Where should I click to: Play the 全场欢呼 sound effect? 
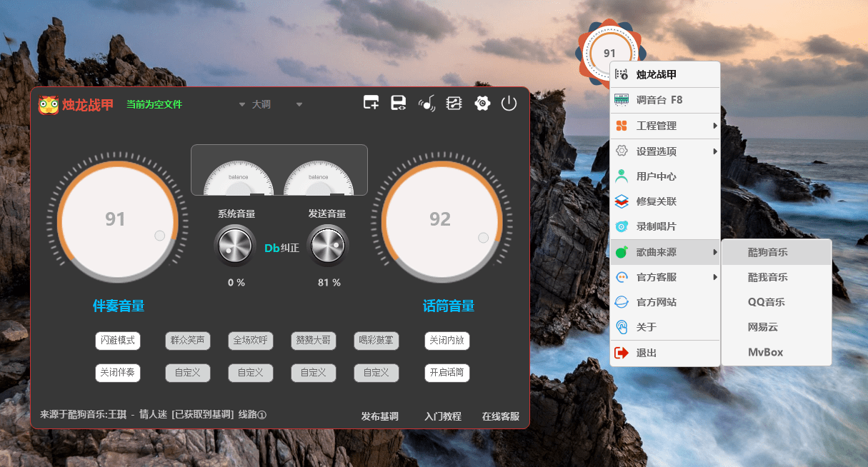(251, 341)
